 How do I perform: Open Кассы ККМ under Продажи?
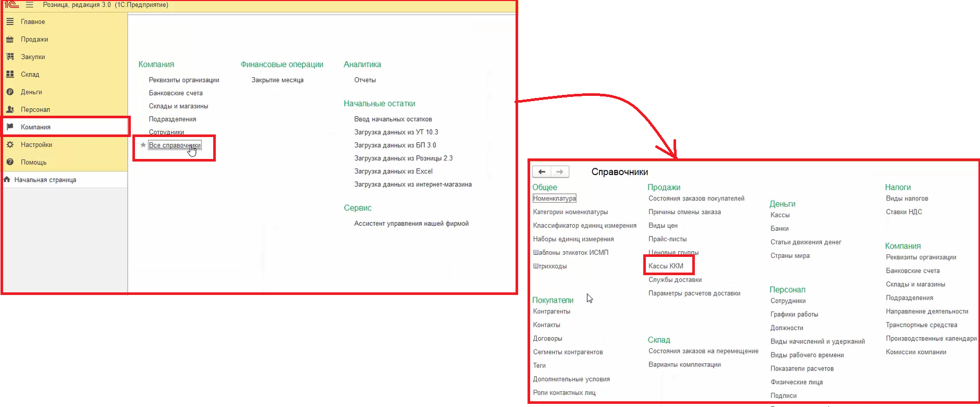pos(666,266)
